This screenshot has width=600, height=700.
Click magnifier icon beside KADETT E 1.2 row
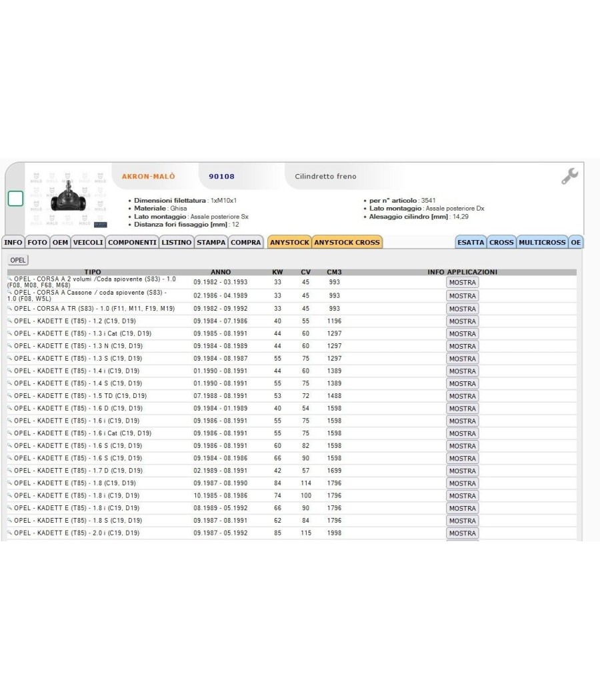[10, 321]
